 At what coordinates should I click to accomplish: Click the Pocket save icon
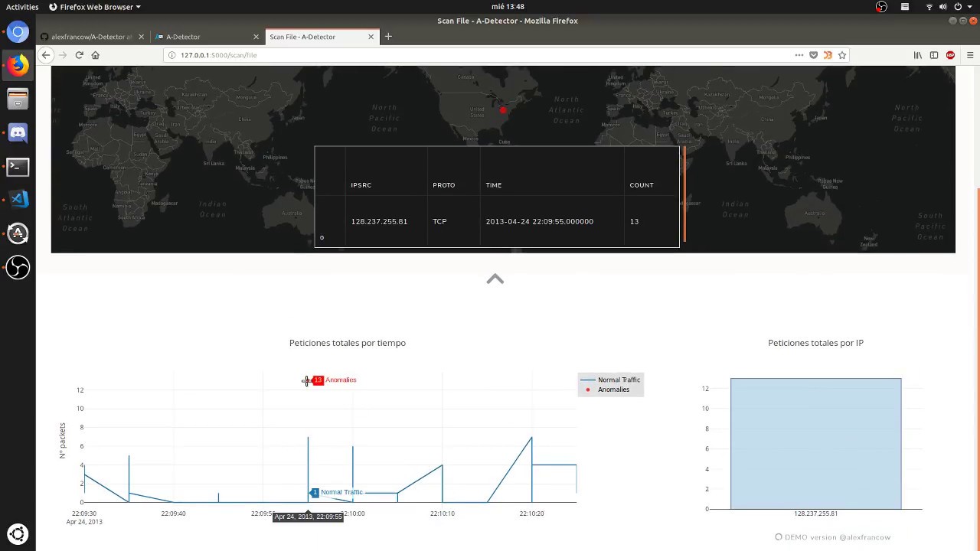pos(813,55)
